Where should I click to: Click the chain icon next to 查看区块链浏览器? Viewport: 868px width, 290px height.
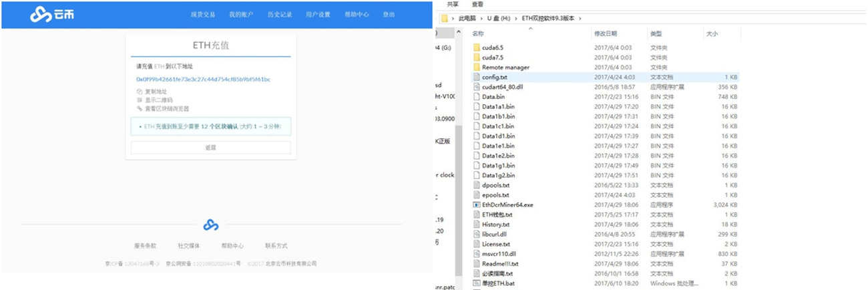tap(140, 108)
